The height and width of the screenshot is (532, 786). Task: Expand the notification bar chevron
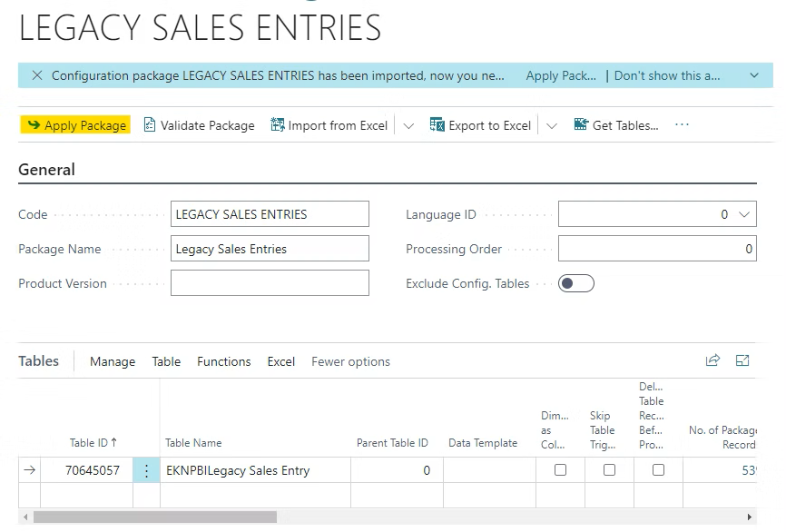coord(754,75)
